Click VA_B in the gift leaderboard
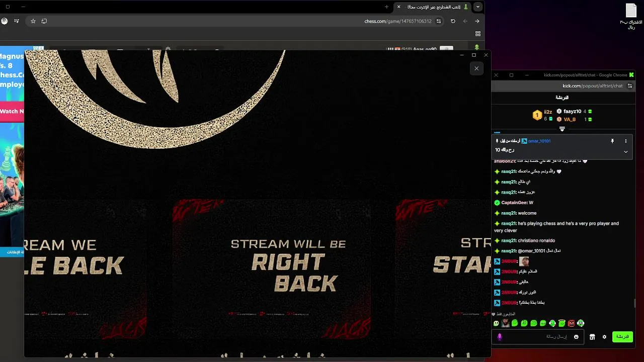Image resolution: width=644 pixels, height=362 pixels. pyautogui.click(x=570, y=119)
